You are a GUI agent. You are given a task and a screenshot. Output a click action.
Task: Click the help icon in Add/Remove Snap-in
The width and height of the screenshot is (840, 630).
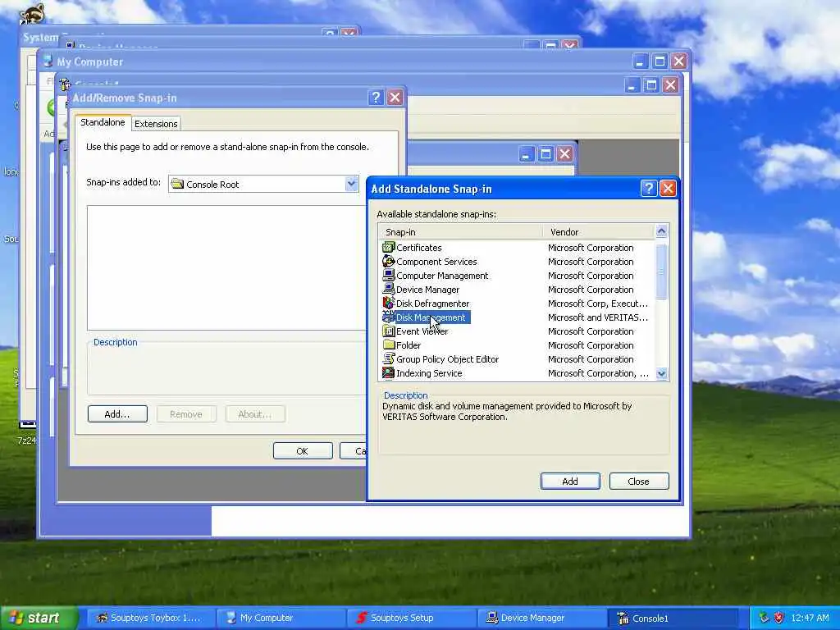point(376,98)
